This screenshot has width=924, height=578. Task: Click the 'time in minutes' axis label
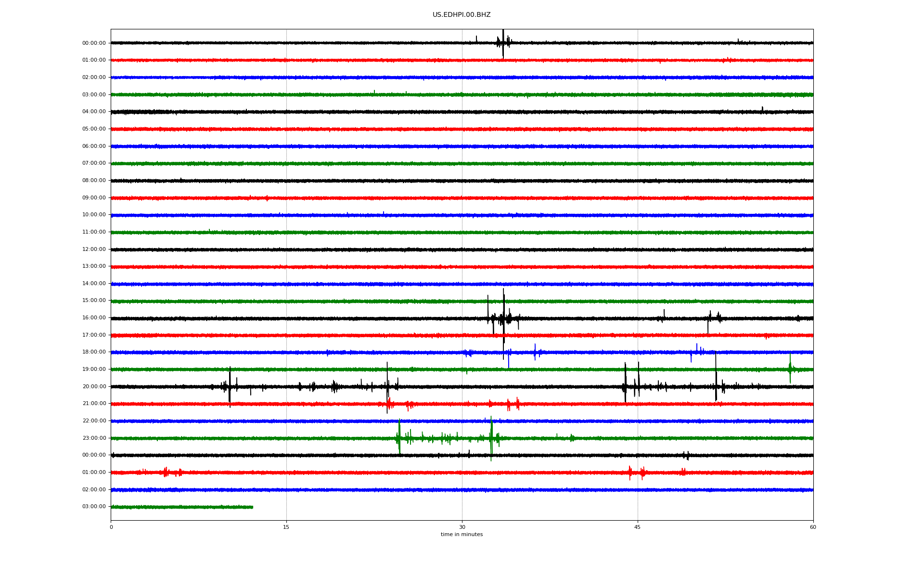point(461,534)
